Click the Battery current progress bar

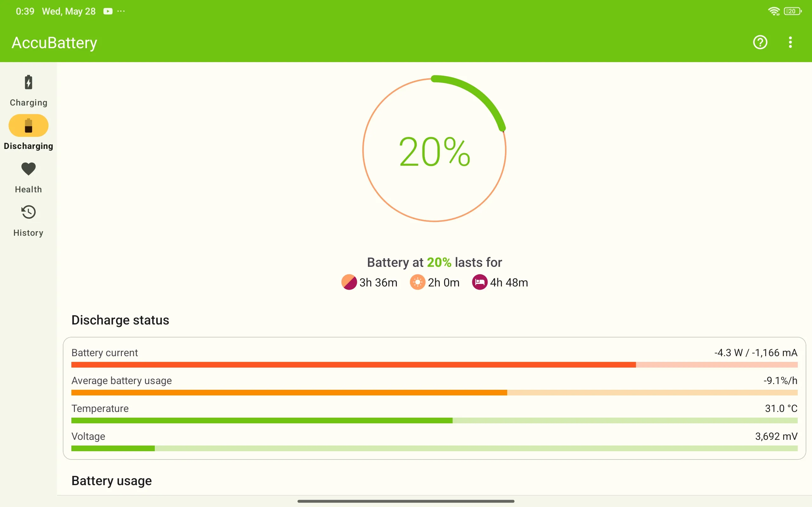434,365
